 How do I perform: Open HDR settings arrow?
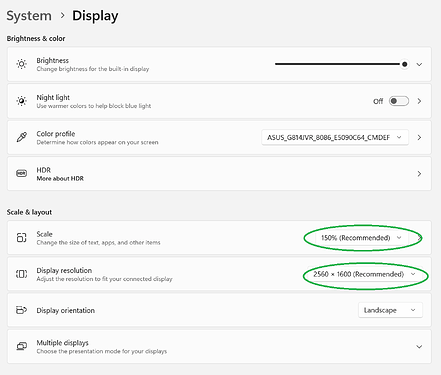[x=419, y=174]
